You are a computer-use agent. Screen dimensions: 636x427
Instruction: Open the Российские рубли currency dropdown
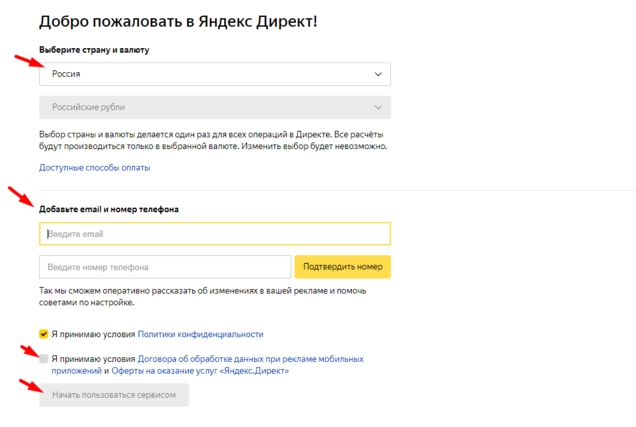pyautogui.click(x=215, y=107)
